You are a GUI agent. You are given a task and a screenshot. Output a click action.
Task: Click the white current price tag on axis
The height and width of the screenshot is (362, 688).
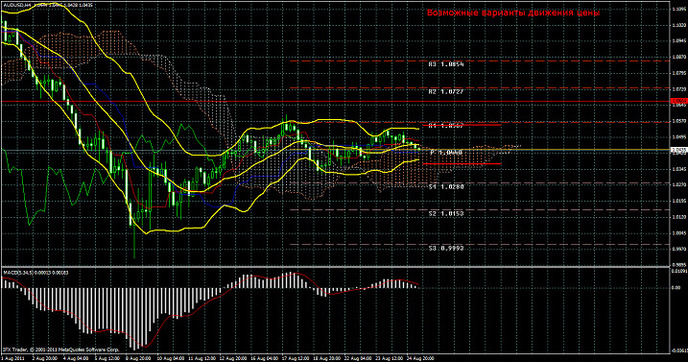(x=678, y=150)
